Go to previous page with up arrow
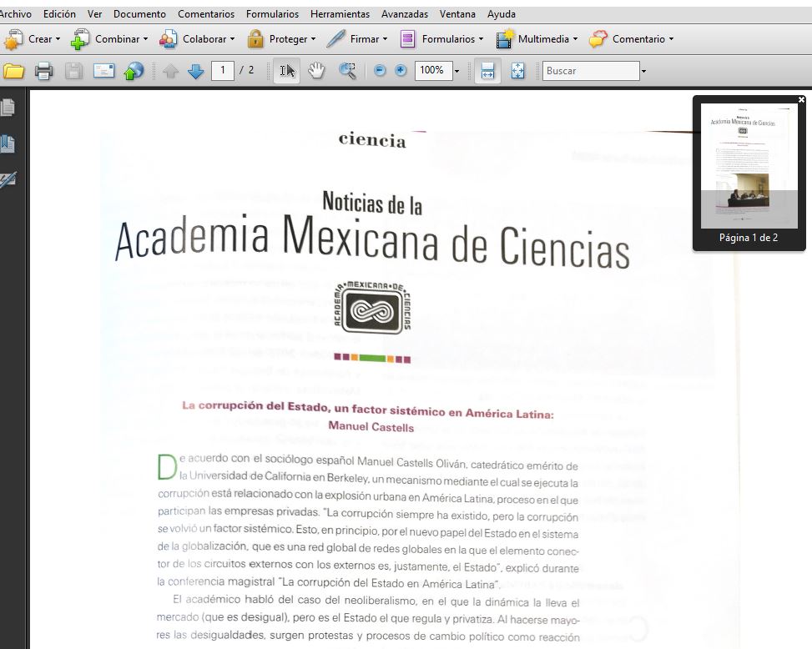Viewport: 812px width, 649px height. pos(170,71)
